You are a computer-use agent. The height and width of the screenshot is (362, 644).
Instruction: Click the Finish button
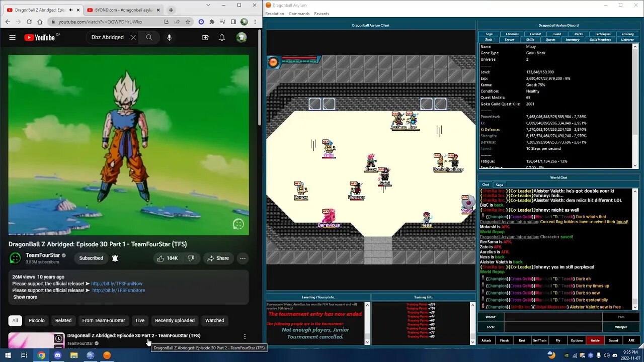[504, 340]
